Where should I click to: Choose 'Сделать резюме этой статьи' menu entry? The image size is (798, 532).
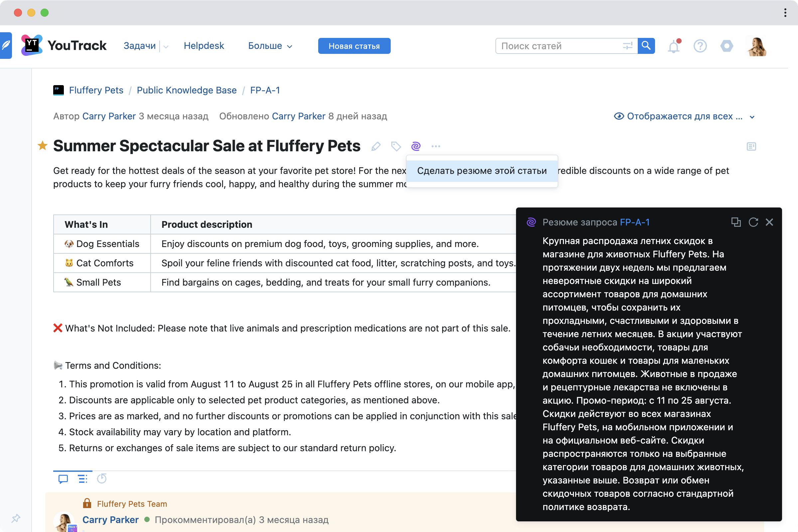[482, 171]
